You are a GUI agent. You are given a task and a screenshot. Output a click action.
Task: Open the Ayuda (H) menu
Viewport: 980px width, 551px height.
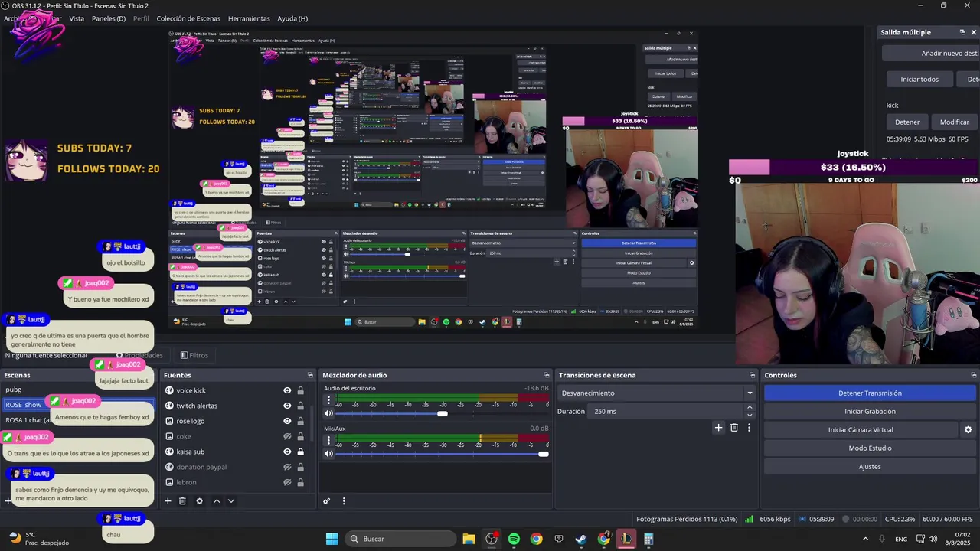point(292,18)
